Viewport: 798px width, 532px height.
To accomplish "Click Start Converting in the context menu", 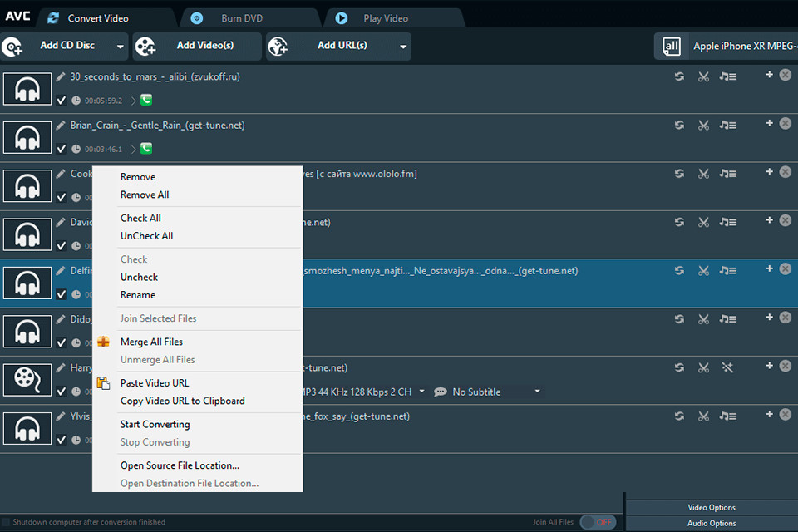I will [155, 424].
